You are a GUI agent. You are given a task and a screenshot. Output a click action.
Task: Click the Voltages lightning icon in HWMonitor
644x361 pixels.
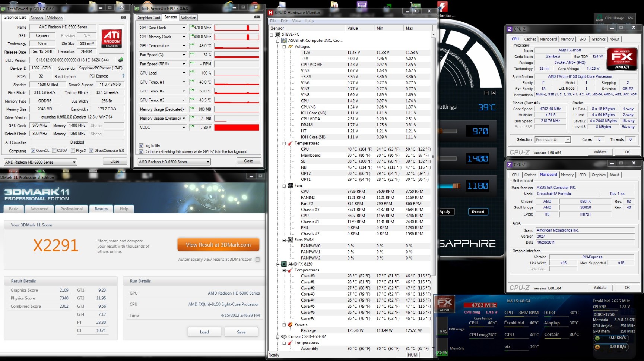[x=290, y=47]
